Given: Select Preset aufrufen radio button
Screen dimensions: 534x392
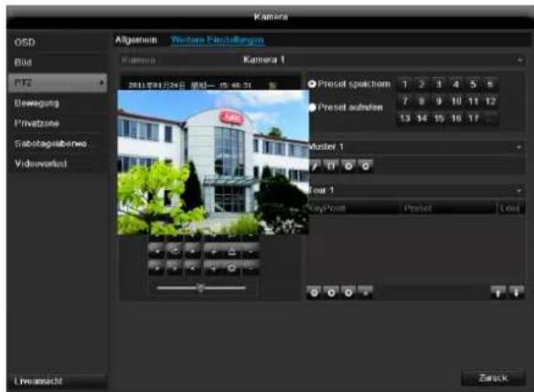Looking at the screenshot, I should tap(312, 107).
